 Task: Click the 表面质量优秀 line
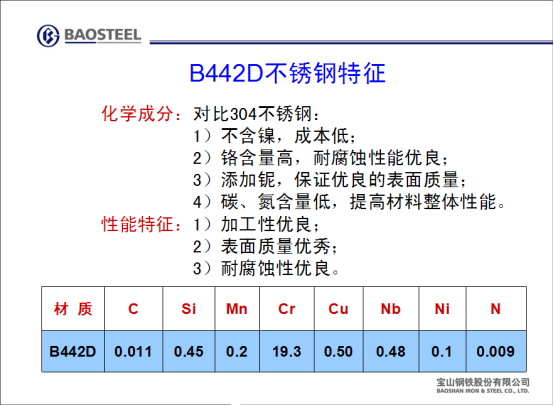point(265,246)
